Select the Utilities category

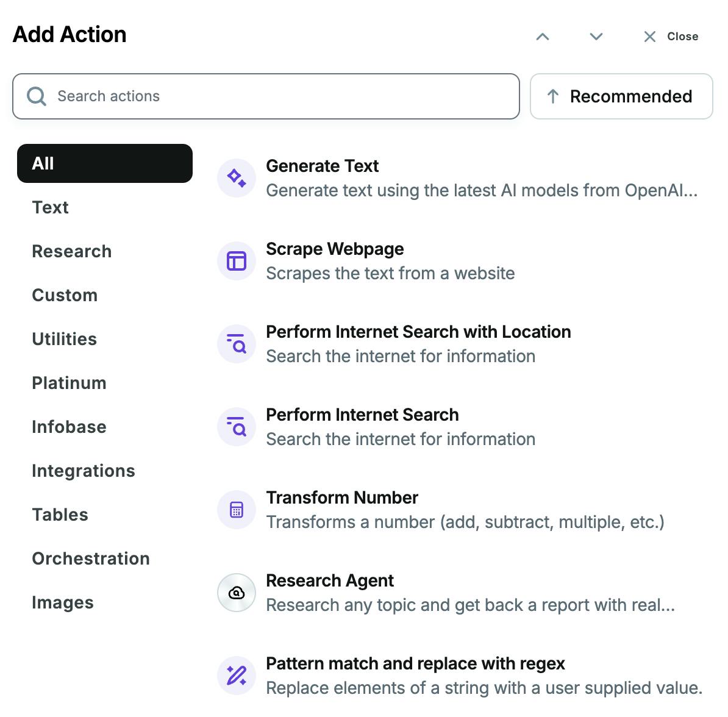click(65, 339)
